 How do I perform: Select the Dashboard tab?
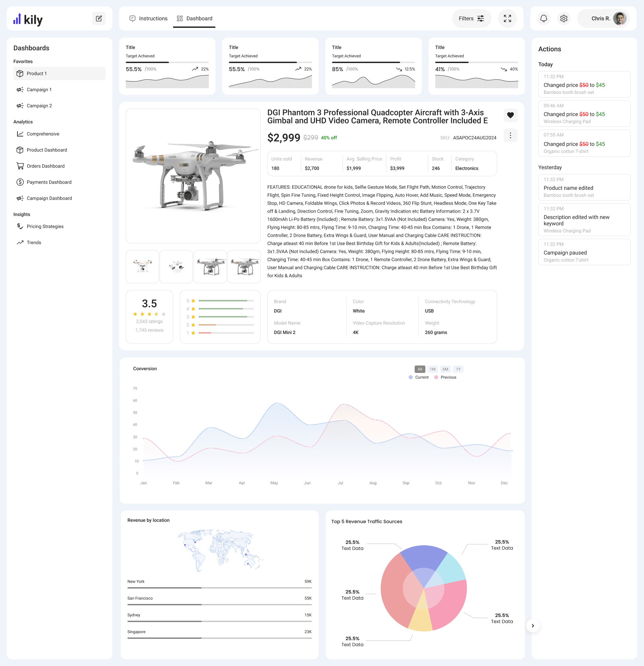pos(195,19)
